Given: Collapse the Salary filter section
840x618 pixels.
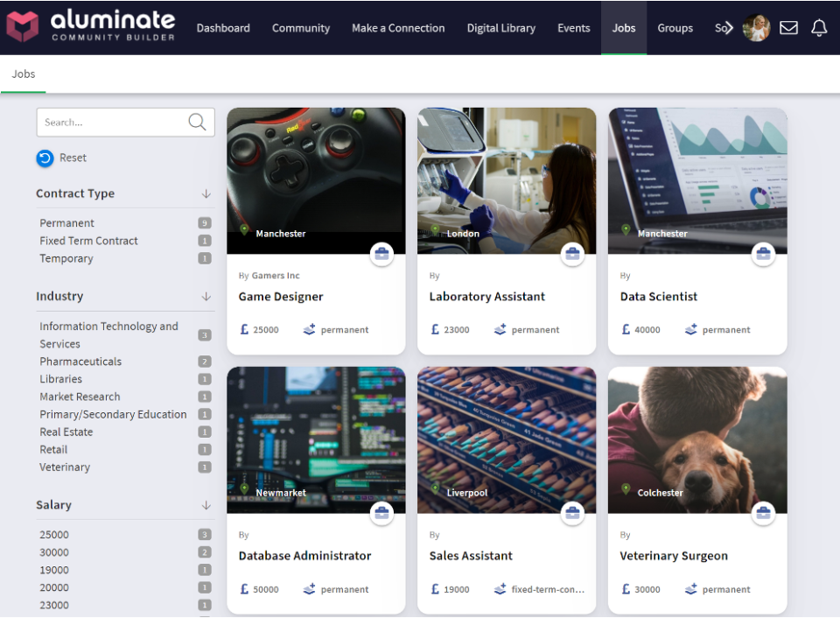Looking at the screenshot, I should coord(207,505).
